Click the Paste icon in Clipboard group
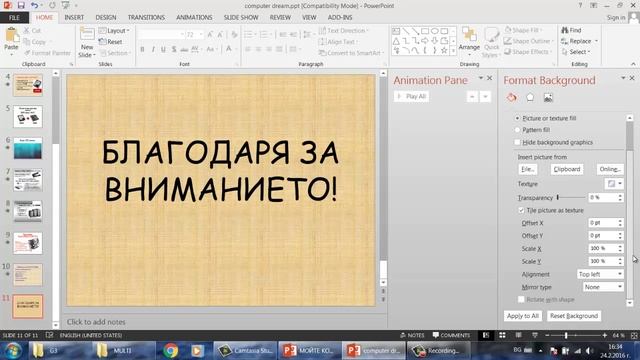The width and height of the screenshot is (640, 360). pos(11,36)
